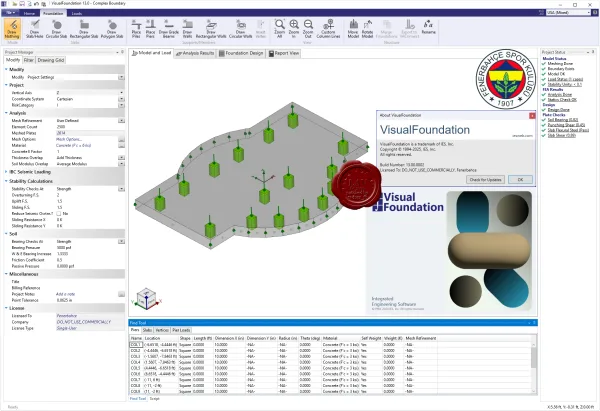Viewport: 600px width, 411px height.
Task: Select the Draw Polygon Slab tool
Action: click(112, 29)
